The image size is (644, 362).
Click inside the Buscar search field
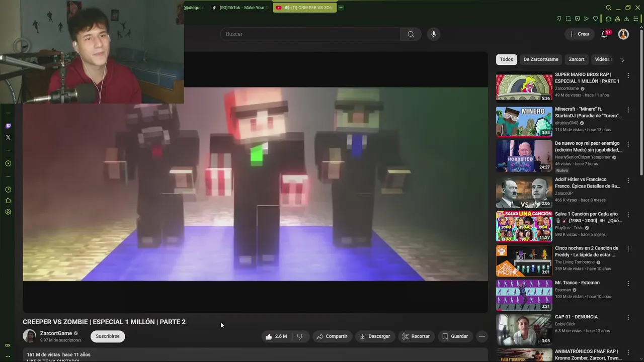point(310,34)
